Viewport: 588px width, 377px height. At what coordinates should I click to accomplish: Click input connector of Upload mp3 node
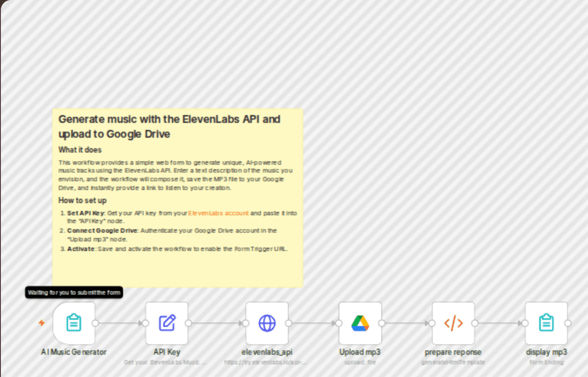click(x=339, y=323)
